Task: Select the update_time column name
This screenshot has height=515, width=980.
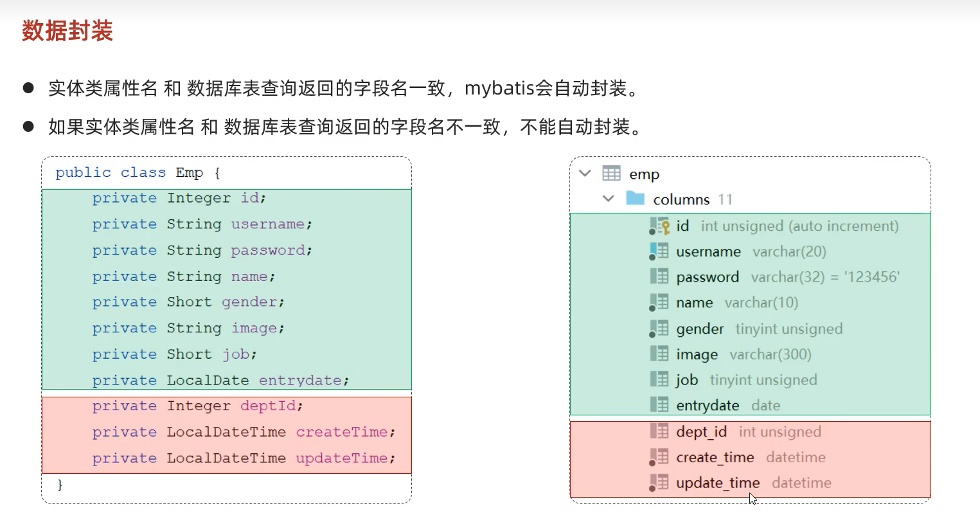Action: [718, 483]
